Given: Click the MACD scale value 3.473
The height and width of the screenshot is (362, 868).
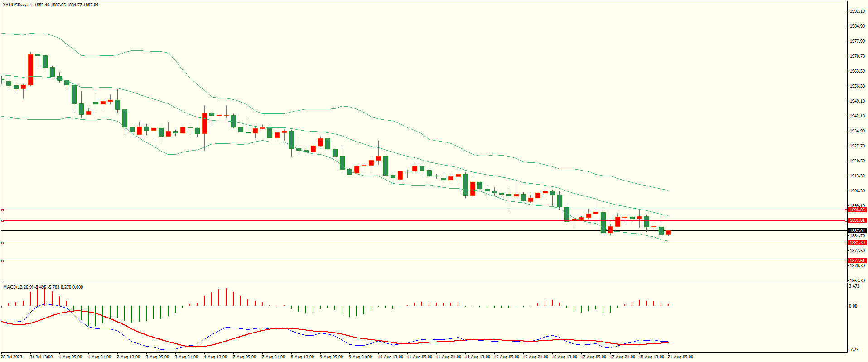Looking at the screenshot, I should pos(854,286).
